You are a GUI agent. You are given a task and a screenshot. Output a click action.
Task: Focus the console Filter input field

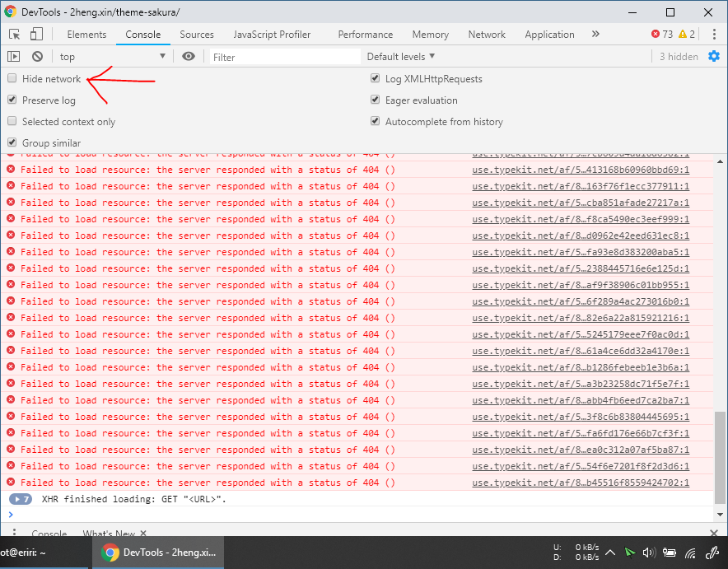click(285, 57)
